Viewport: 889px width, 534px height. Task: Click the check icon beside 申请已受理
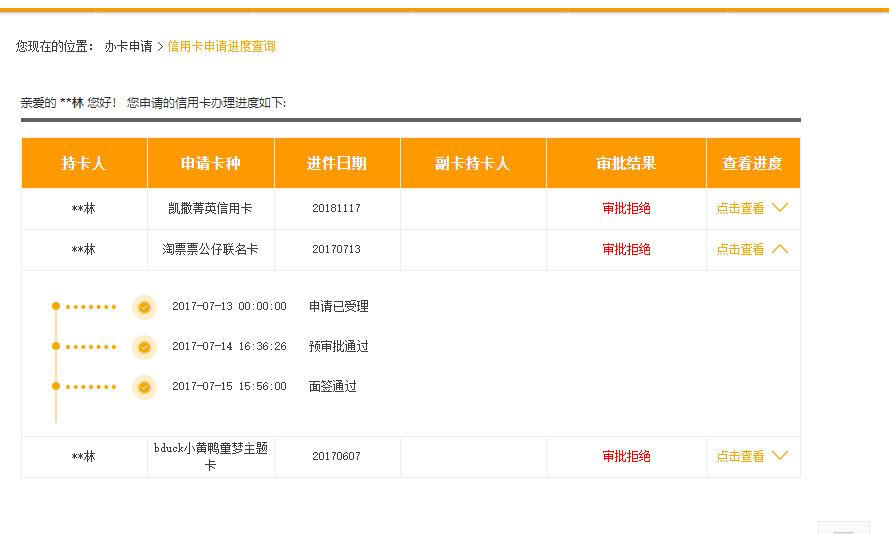coord(144,307)
